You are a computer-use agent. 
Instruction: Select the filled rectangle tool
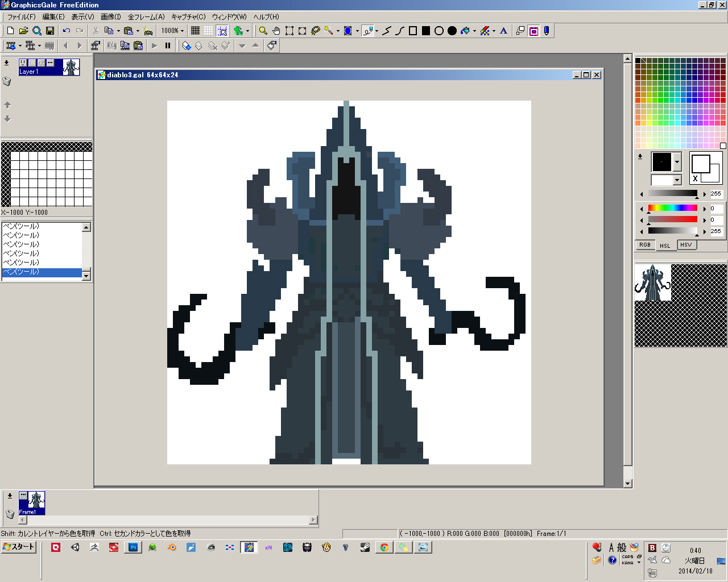(x=426, y=31)
